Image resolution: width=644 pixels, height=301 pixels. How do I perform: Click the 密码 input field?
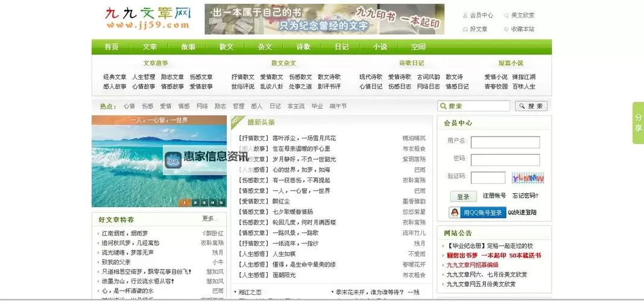(505, 160)
